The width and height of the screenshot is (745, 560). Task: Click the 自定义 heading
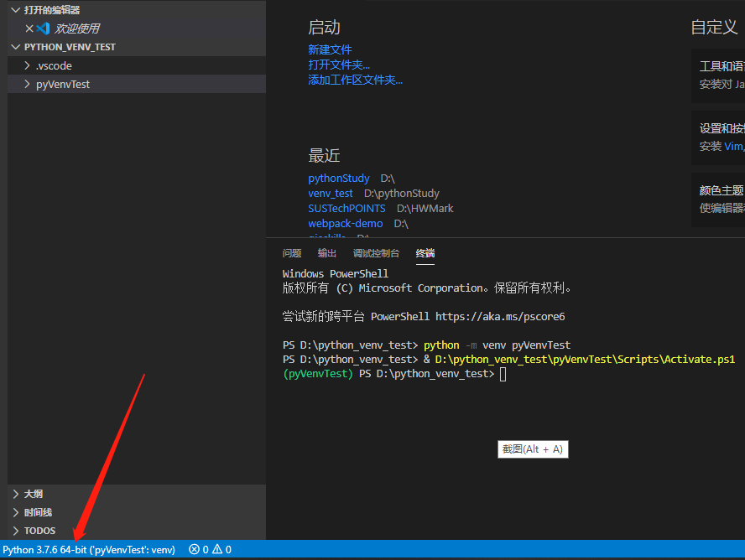coord(714,27)
